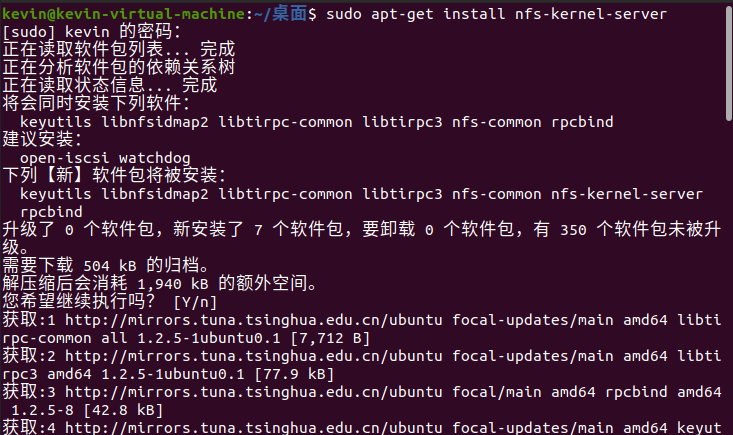Click the watchdog suggested package name
This screenshot has width=733, height=435.
pos(154,158)
